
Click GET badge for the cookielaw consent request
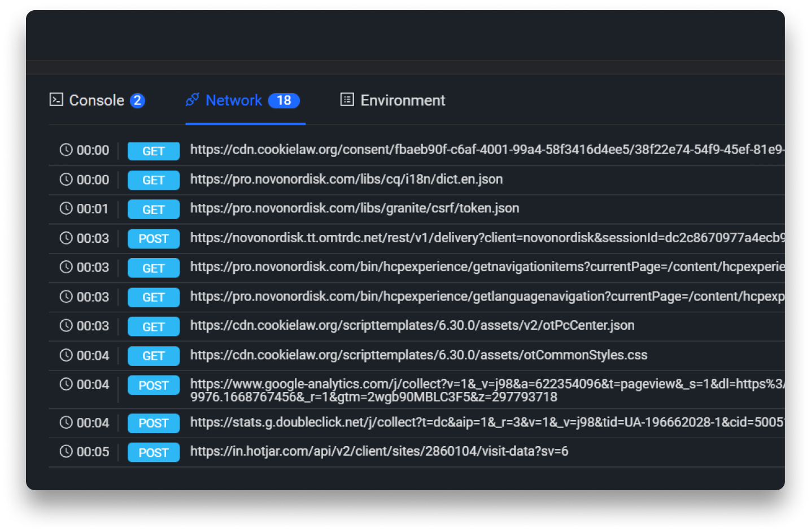154,151
